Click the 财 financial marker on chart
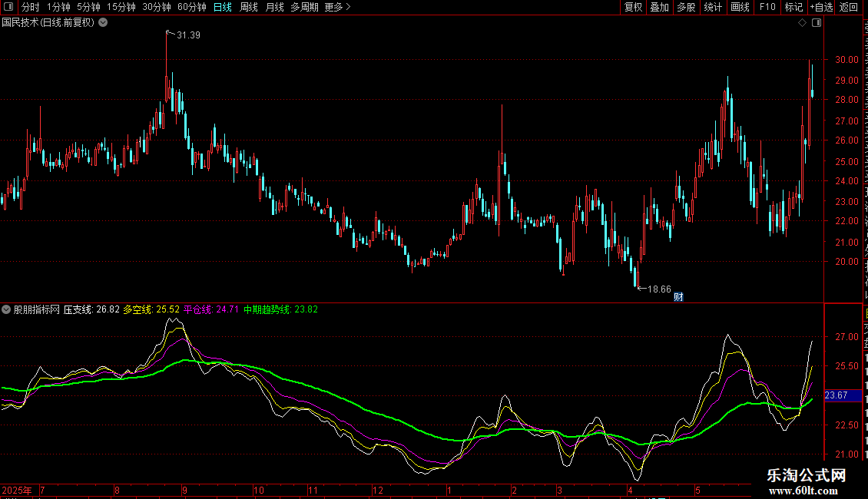The width and height of the screenshot is (868, 499). coord(678,297)
